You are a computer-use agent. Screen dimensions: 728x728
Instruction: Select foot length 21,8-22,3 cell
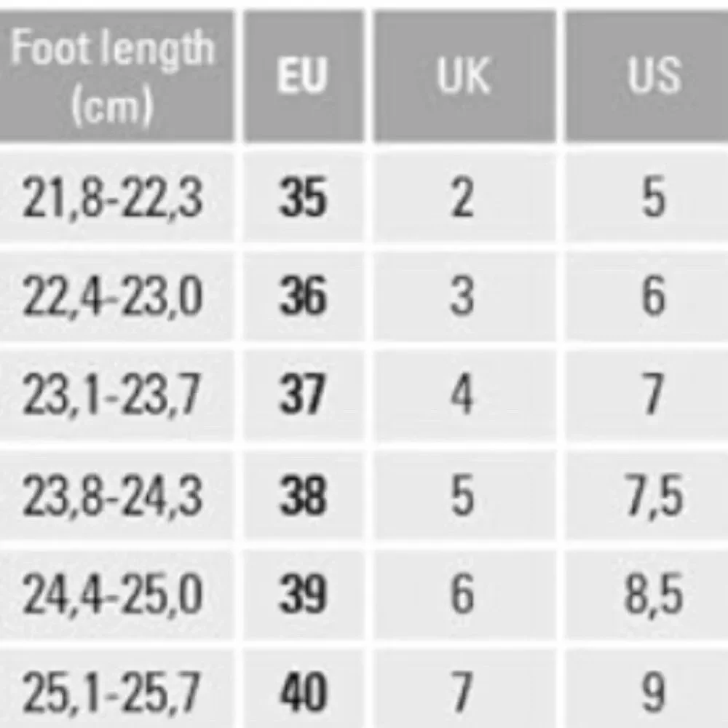[116, 197]
